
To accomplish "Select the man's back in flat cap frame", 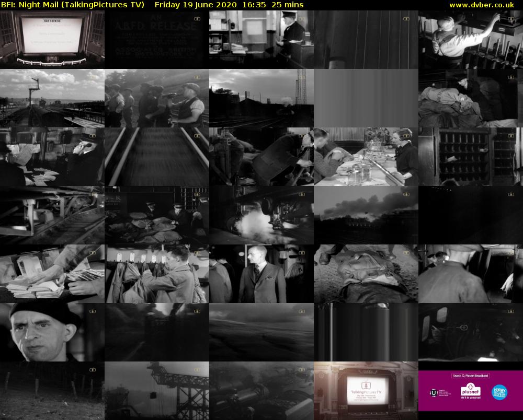I will click(x=471, y=274).
